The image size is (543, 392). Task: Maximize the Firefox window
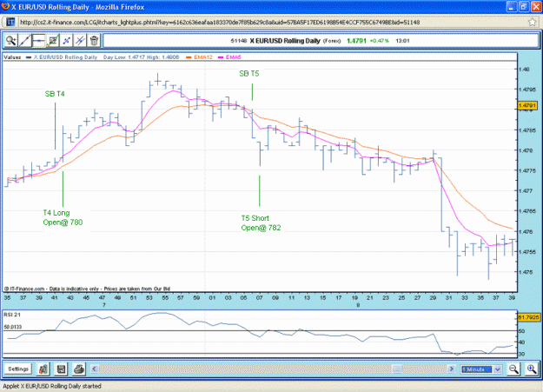tap(524, 7)
